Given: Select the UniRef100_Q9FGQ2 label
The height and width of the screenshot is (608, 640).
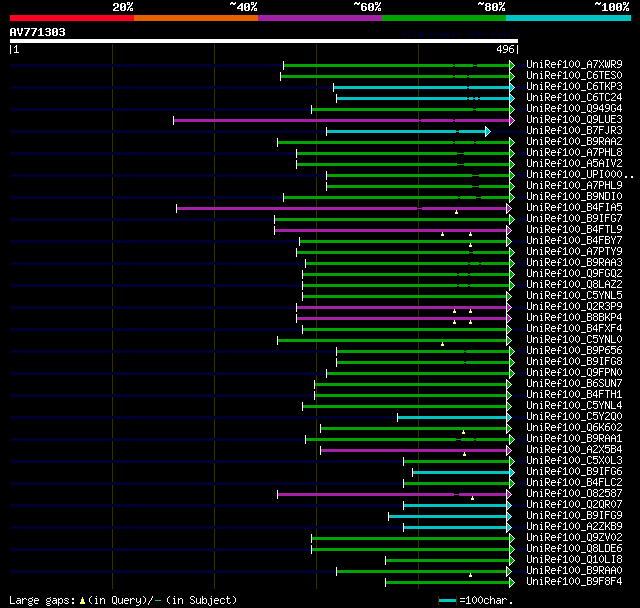Looking at the screenshot, I should [574, 273].
